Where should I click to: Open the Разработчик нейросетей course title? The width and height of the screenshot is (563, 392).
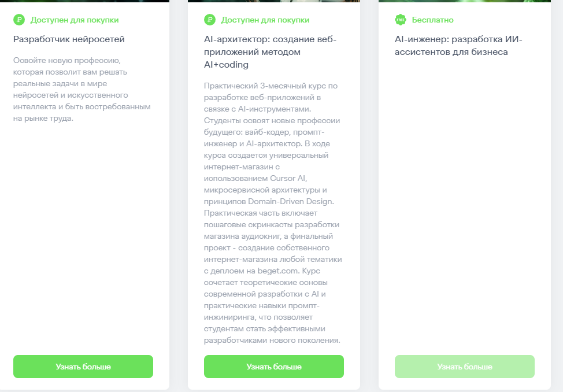pyautogui.click(x=69, y=39)
